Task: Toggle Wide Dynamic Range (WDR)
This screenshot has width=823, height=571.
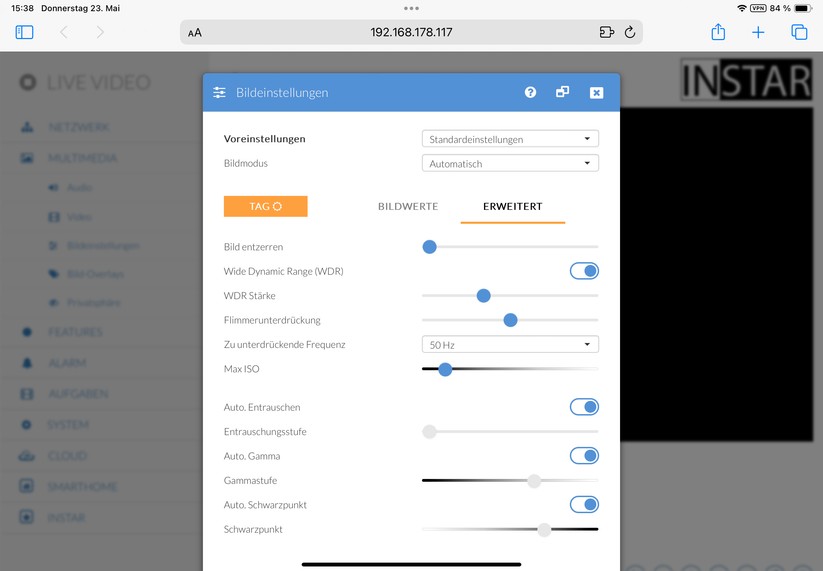Action: coord(584,271)
